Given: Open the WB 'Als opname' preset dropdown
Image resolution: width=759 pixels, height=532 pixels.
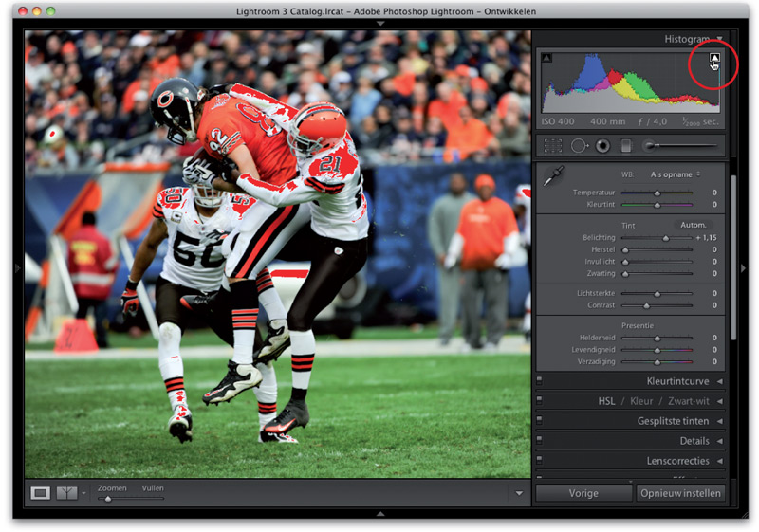Looking at the screenshot, I should coord(675,174).
